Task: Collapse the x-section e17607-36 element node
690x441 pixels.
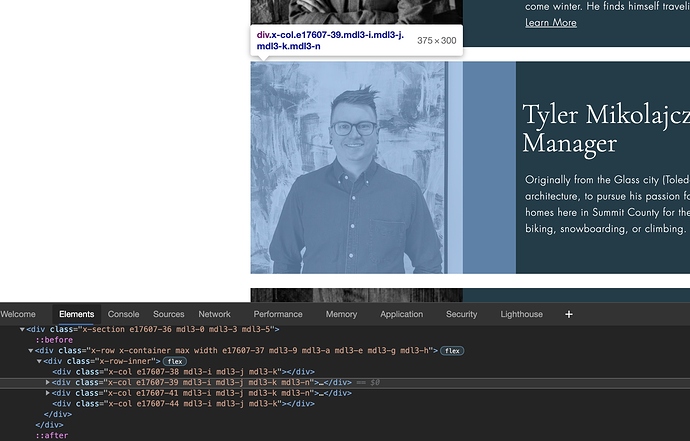Action: (22, 329)
